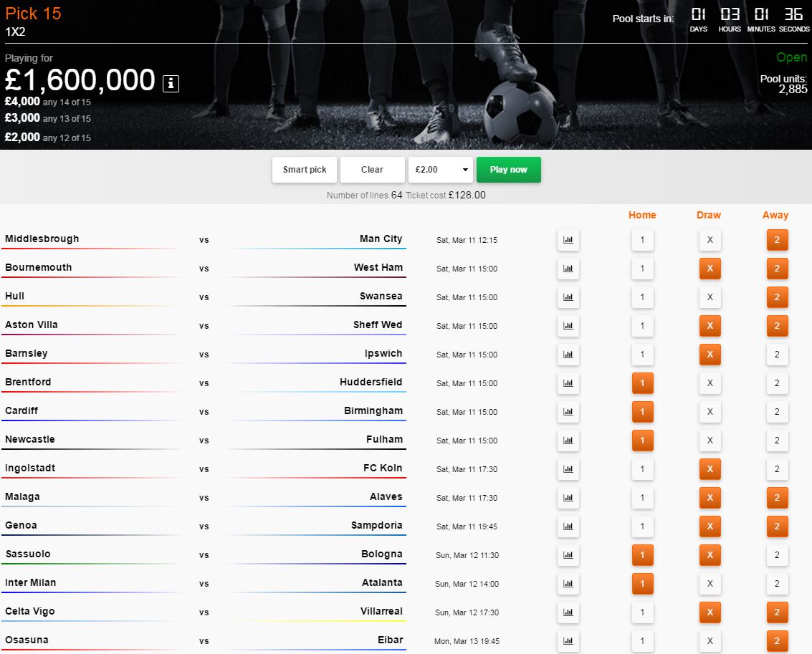Open stats icon for Newcastle vs Fulham
The height and width of the screenshot is (654, 812).
(568, 441)
